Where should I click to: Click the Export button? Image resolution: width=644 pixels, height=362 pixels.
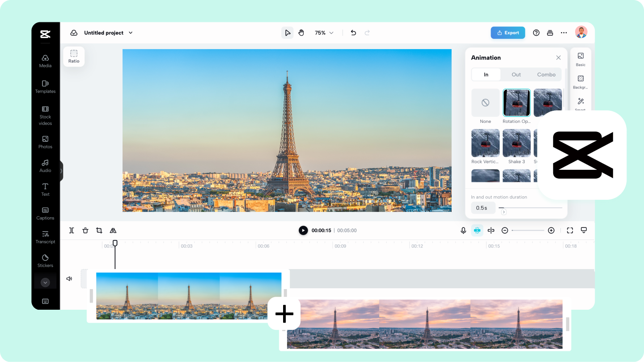click(x=508, y=33)
